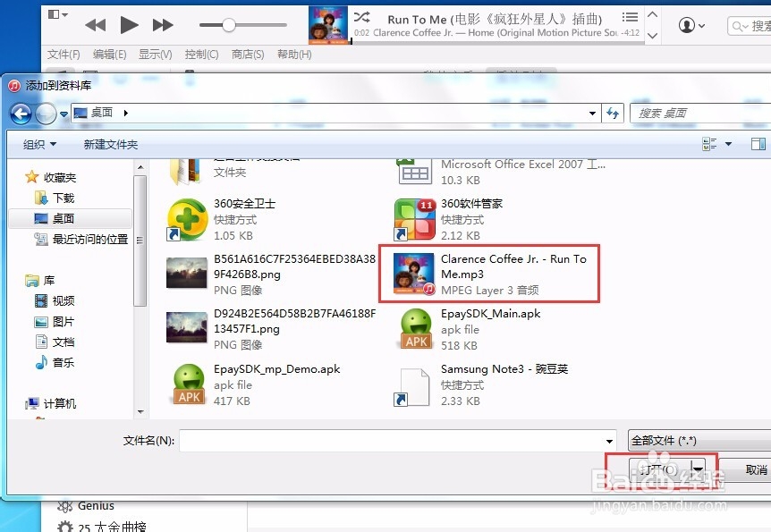Select the B561A616C7F25364EBED38A389F426B8.png thumbnail
The image size is (771, 532).
click(x=187, y=273)
